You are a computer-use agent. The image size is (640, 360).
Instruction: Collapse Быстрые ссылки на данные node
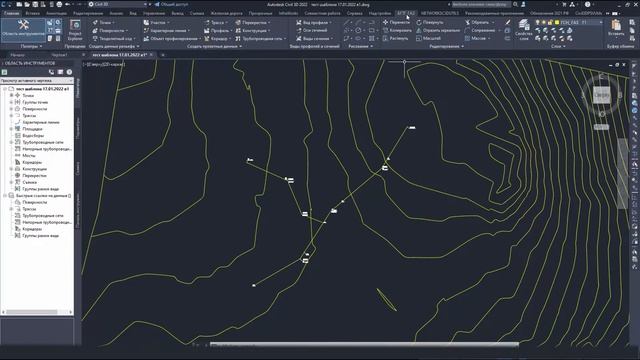click(x=5, y=196)
